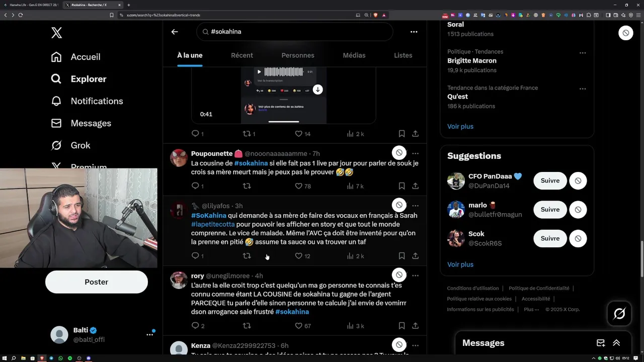Viewport: 644px width, 362px height.
Task: Play the audio in the video post
Action: pos(259,72)
